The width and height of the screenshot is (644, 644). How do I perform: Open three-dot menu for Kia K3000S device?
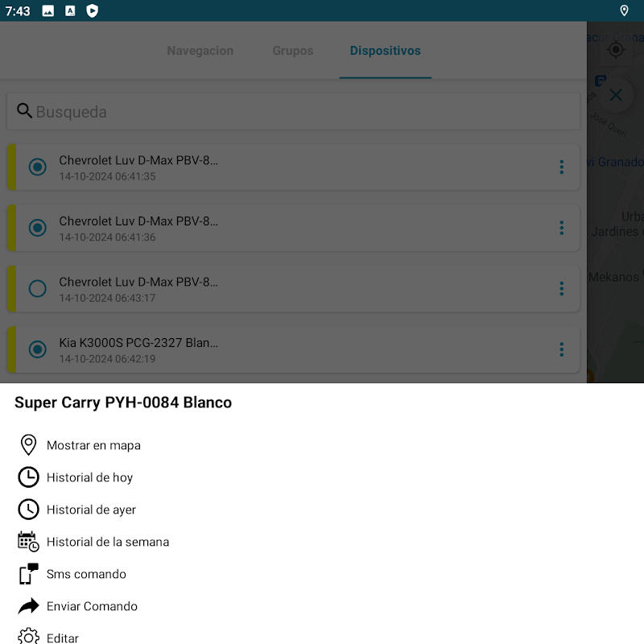[561, 349]
